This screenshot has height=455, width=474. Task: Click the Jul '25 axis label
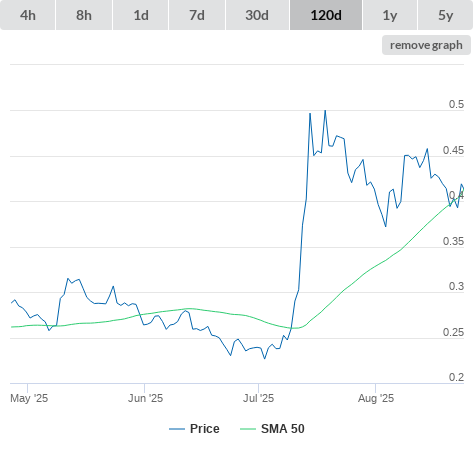click(258, 398)
